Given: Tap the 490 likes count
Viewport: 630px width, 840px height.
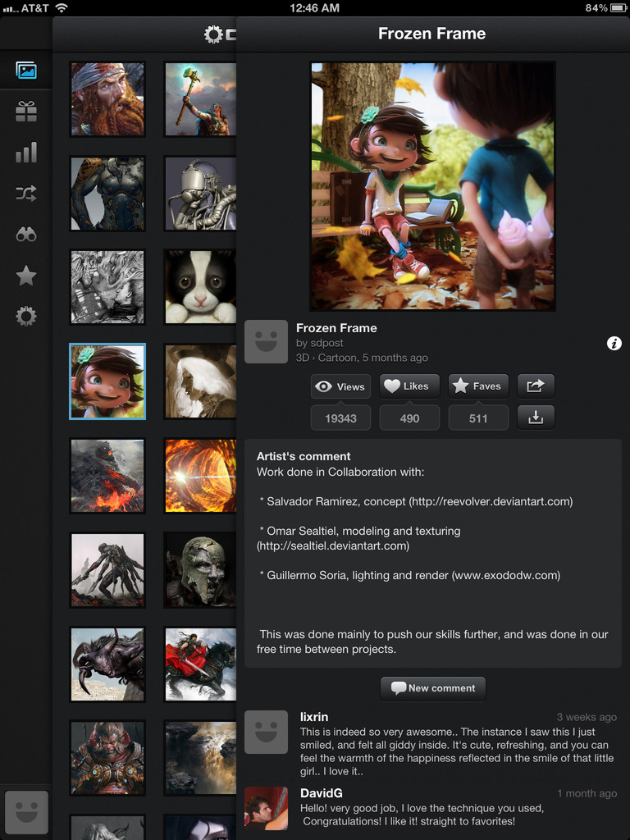Looking at the screenshot, I should coord(409,418).
